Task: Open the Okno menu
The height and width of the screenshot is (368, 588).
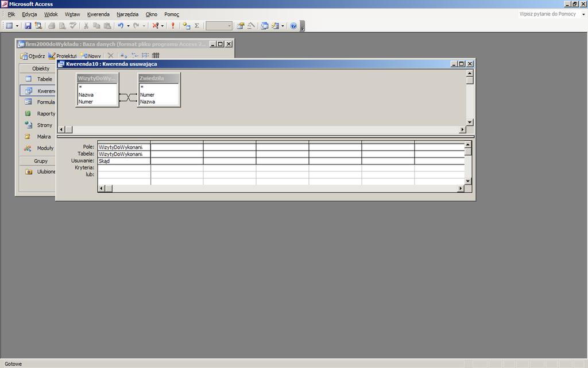Action: coord(152,14)
